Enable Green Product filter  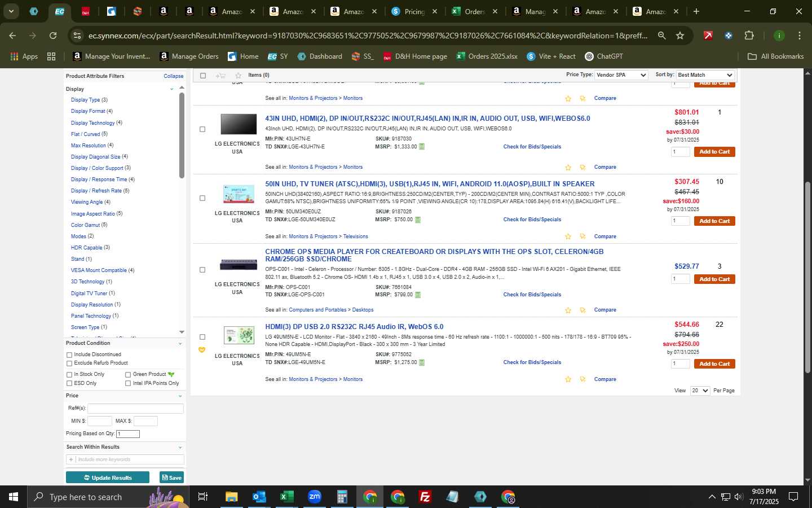[128, 375]
